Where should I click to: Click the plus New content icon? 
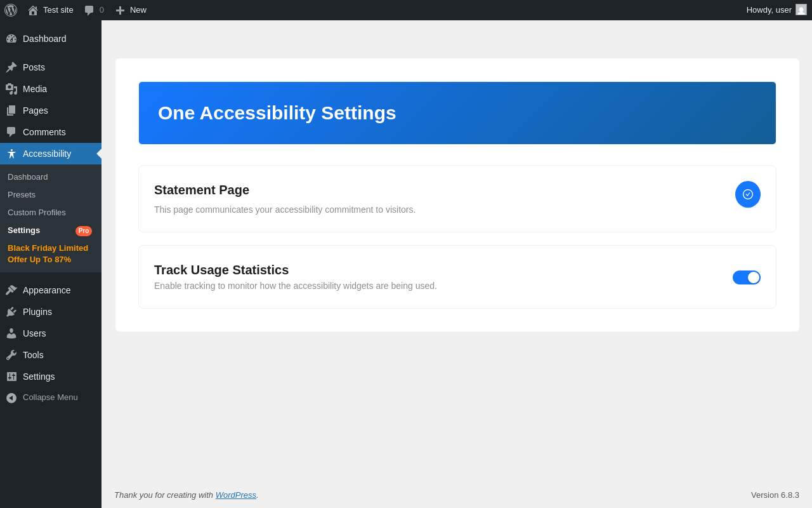tap(120, 10)
